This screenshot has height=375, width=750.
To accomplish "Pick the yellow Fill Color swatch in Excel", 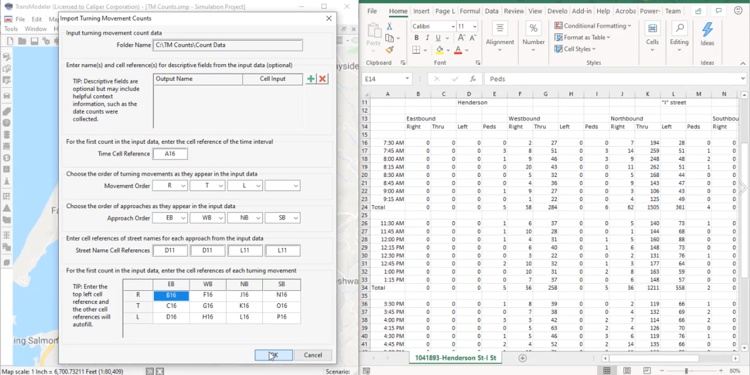I will (440, 50).
